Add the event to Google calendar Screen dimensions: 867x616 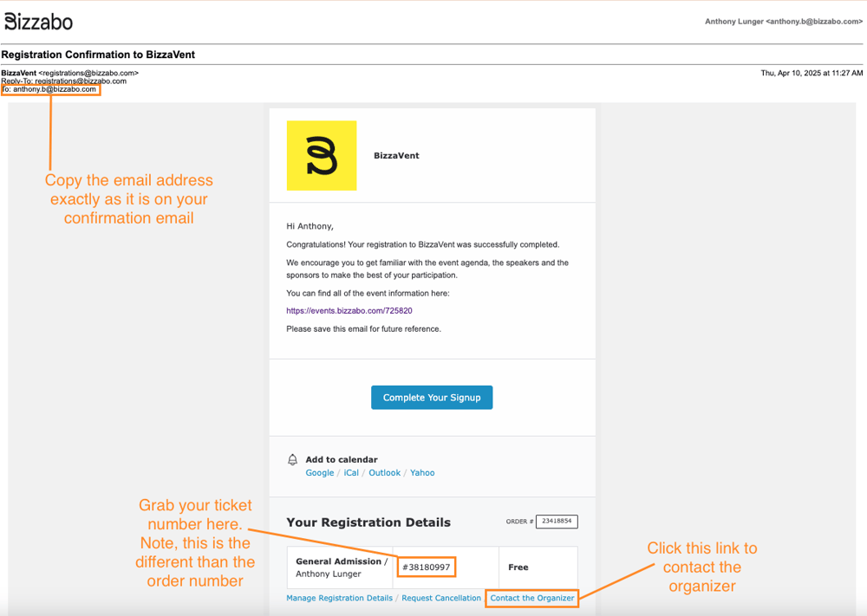[320, 473]
